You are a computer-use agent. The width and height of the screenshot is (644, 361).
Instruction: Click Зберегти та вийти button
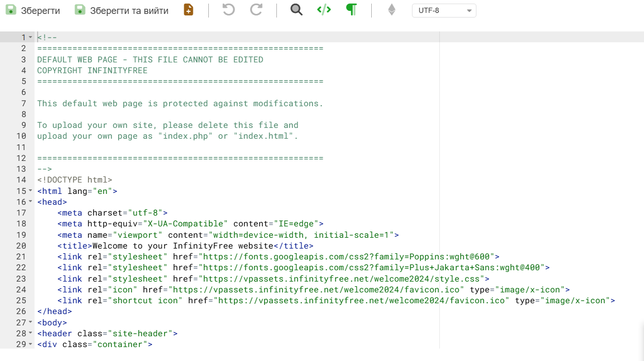pos(122,10)
